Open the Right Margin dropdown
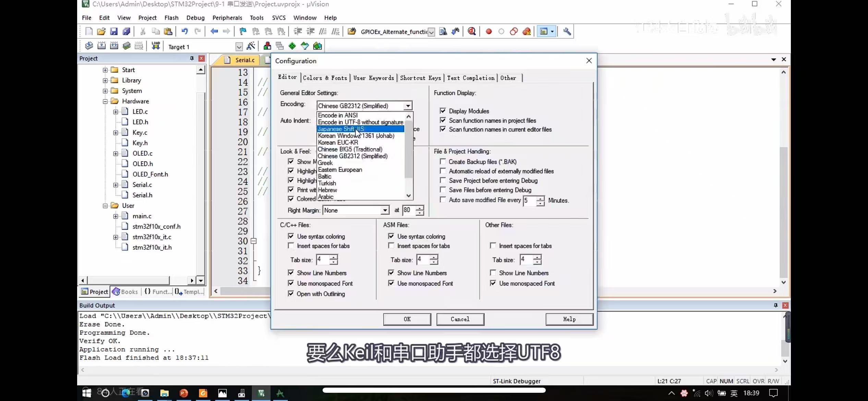 point(385,210)
